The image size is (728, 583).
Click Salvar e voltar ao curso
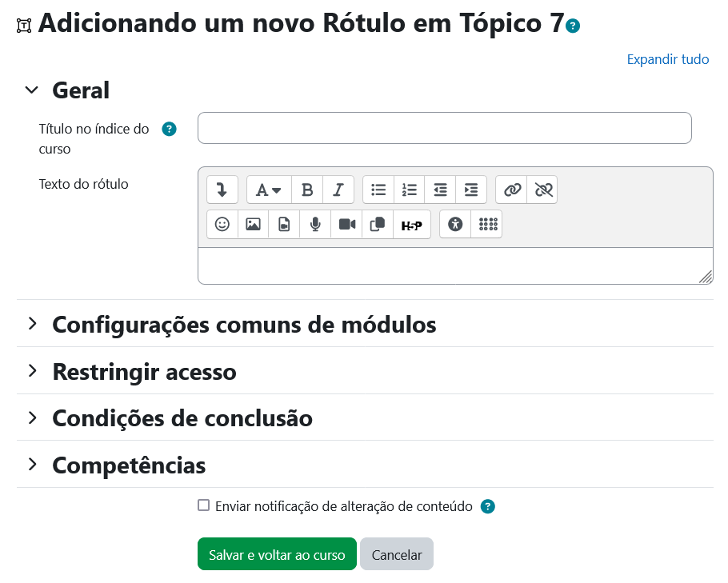pos(277,554)
